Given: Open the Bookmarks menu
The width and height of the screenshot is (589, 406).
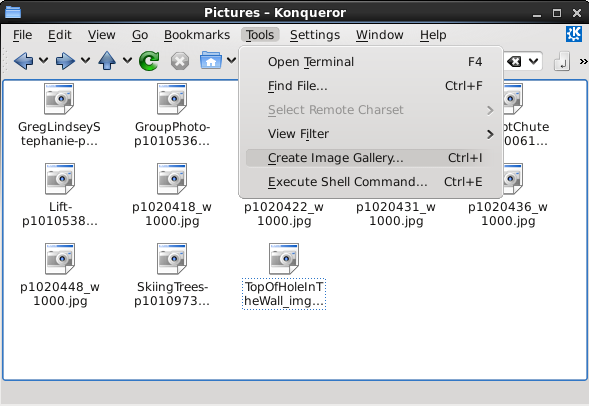Looking at the screenshot, I should pos(197,35).
